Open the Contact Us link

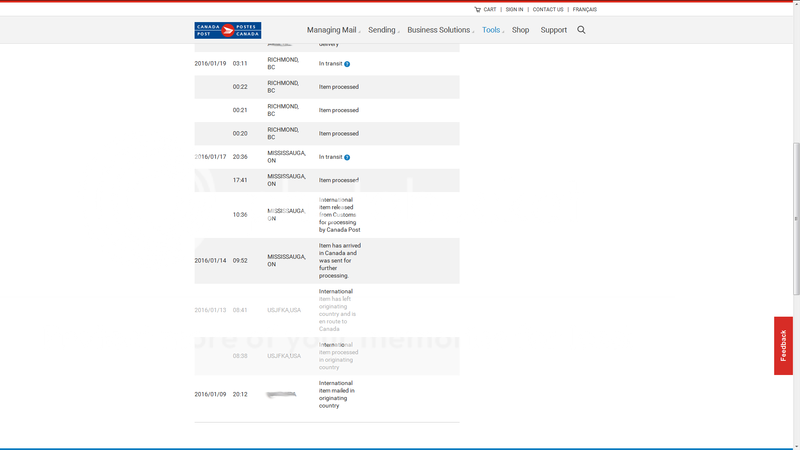(x=547, y=9)
